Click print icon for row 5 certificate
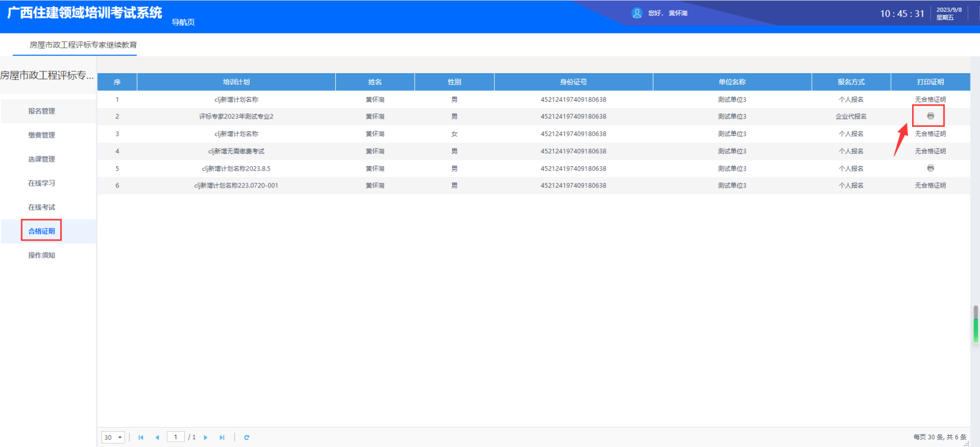This screenshot has width=980, height=447. 930,168
